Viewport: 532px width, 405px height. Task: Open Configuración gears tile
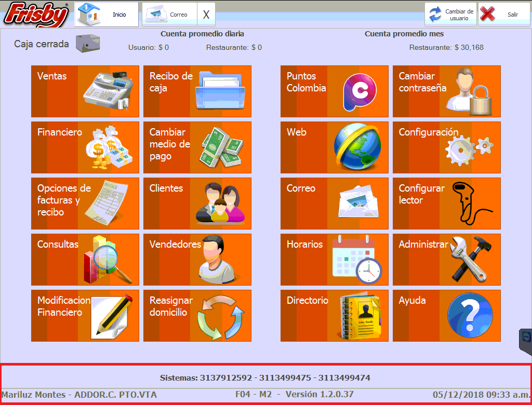tap(447, 147)
